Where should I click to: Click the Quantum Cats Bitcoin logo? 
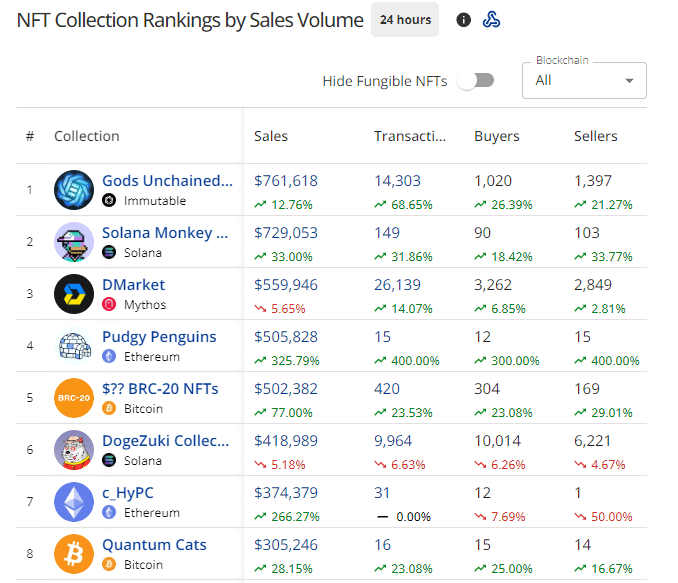[74, 554]
